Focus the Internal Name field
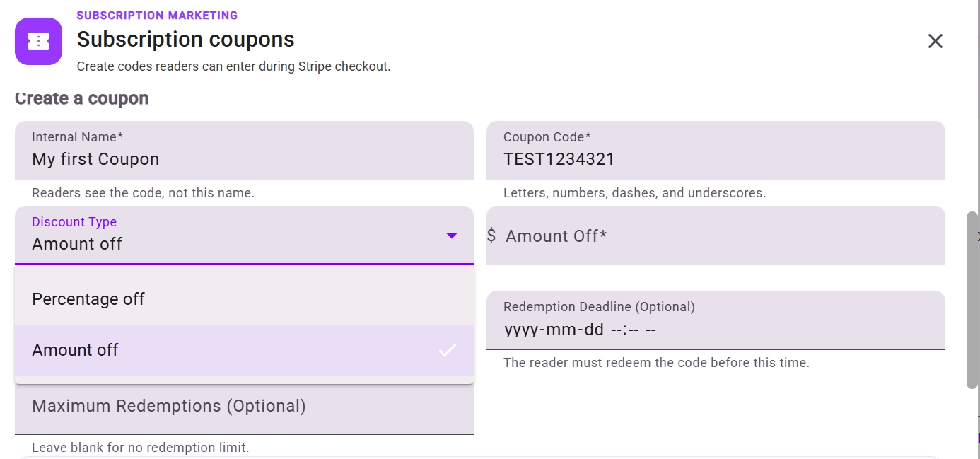This screenshot has width=980, height=459. click(x=244, y=151)
